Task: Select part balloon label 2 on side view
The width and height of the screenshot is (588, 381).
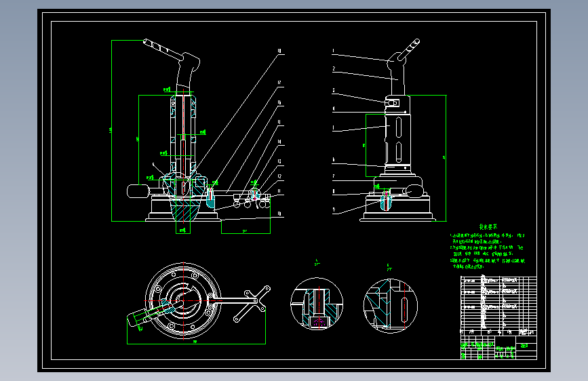Action: [334, 68]
